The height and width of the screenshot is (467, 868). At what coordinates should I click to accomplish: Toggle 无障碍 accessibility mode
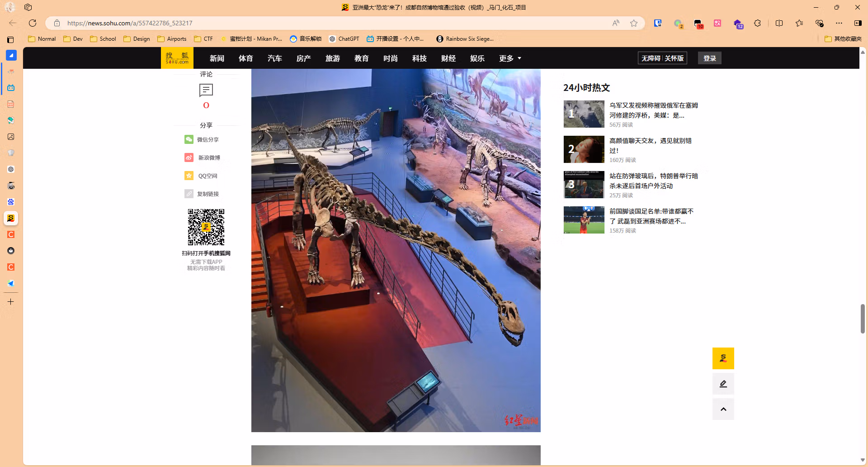coord(651,58)
